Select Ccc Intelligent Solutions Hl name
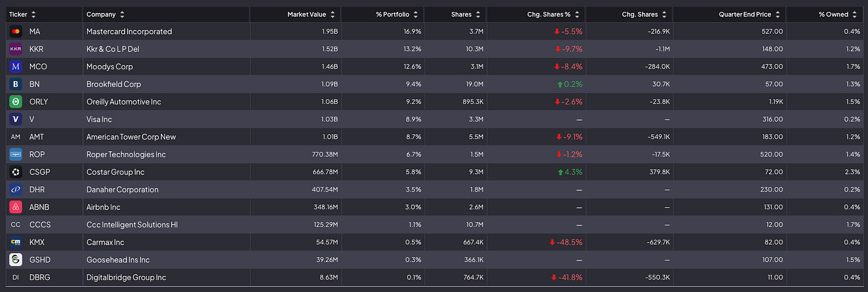This screenshot has width=868, height=292. click(x=132, y=225)
